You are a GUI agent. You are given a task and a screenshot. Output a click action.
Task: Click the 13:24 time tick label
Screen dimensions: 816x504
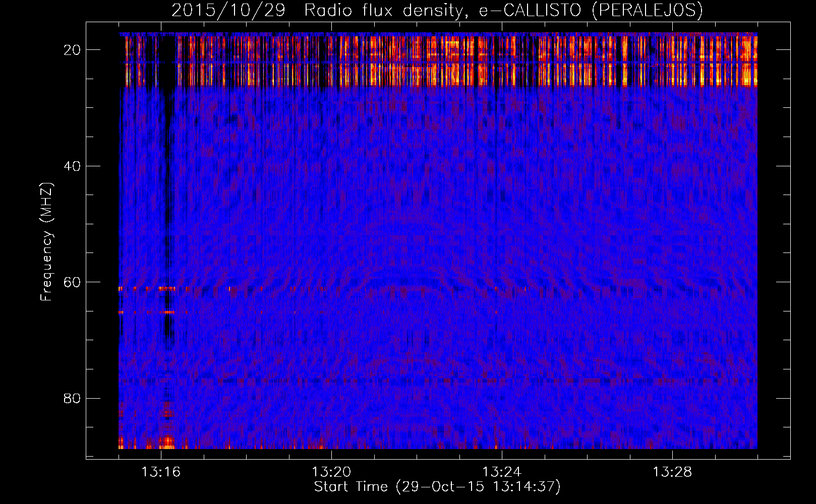tap(502, 472)
